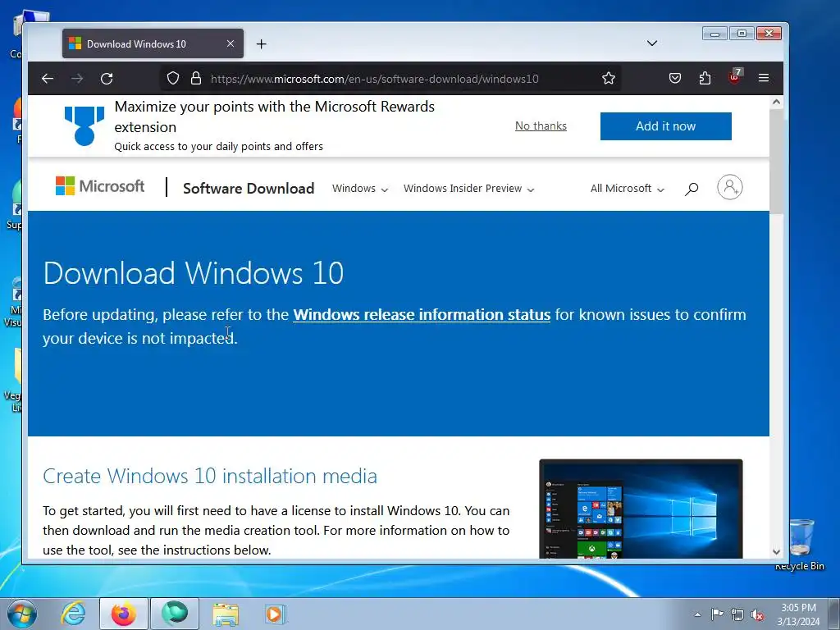Dismiss Rewards banner with No thanks
The width and height of the screenshot is (840, 630).
(x=541, y=126)
